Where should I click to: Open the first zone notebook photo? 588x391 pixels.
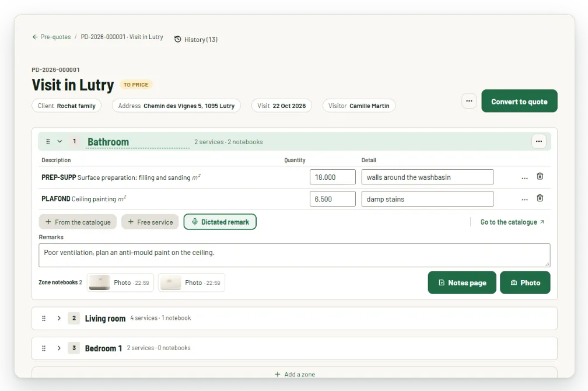coord(120,282)
